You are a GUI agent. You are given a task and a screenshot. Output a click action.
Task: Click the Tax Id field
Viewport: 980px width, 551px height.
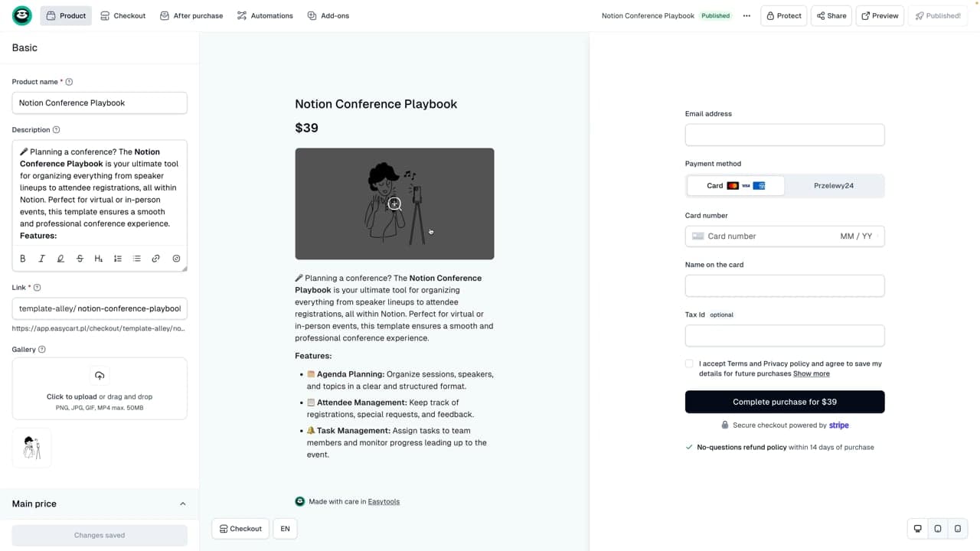[x=785, y=335]
